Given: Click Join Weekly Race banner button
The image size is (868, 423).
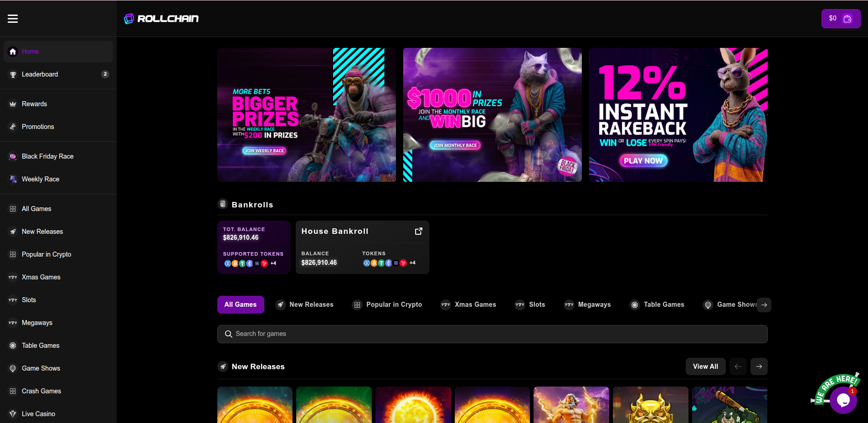Looking at the screenshot, I should point(264,151).
